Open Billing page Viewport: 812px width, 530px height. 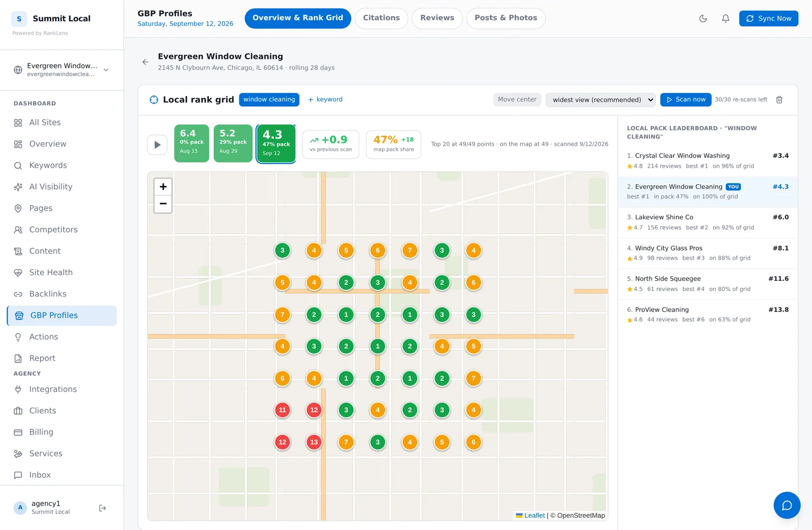click(x=62, y=432)
